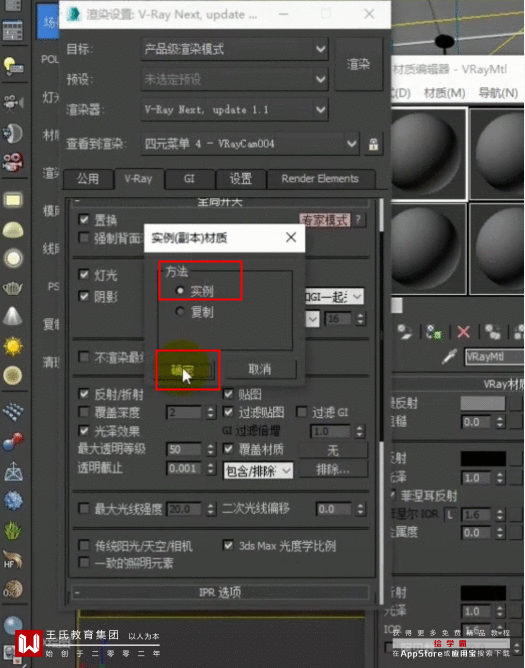This screenshot has height=668, width=525.
Task: Open the 查看到渲染 VRayCam004 dropdown
Action: pos(250,144)
